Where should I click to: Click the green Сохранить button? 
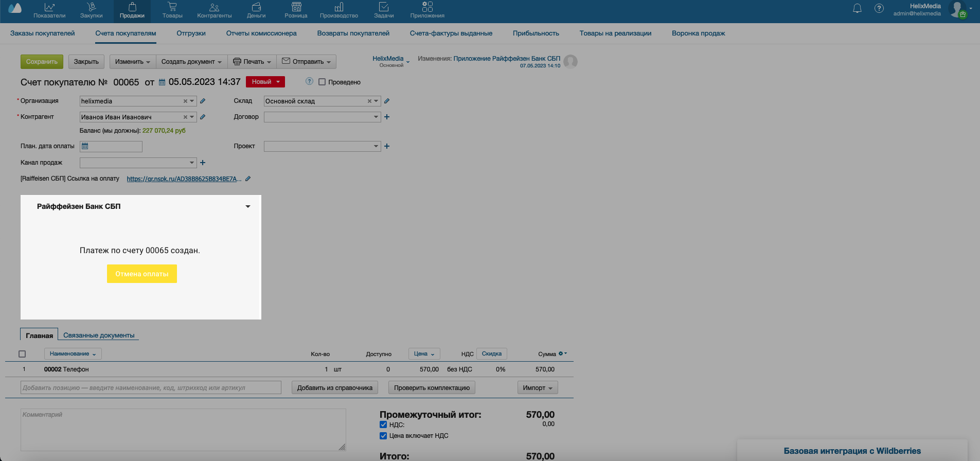[42, 62]
